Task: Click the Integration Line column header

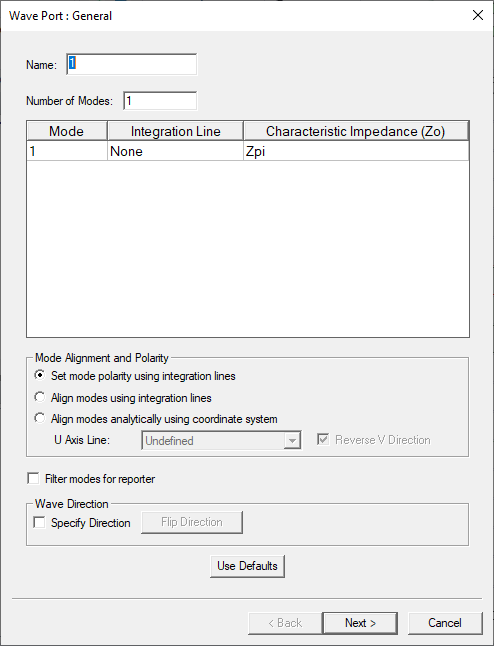Action: coord(176,131)
